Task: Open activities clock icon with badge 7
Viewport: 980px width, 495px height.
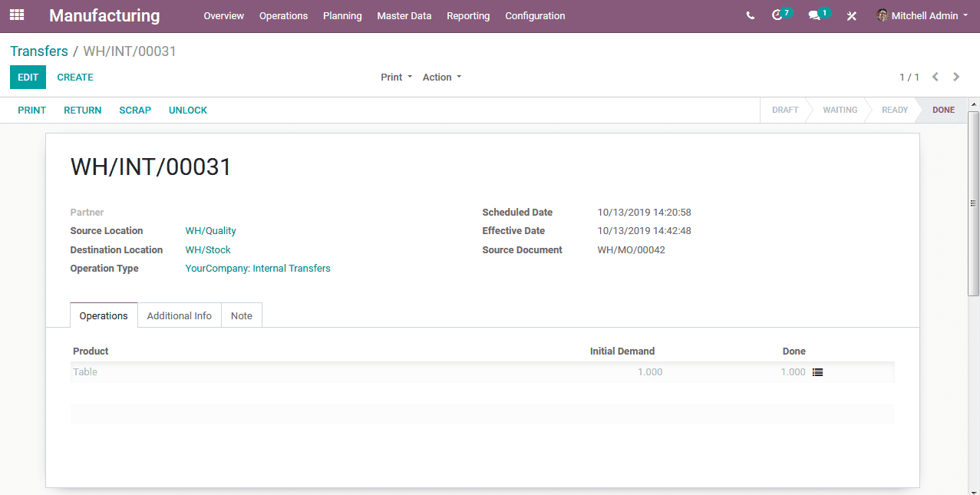Action: click(781, 15)
